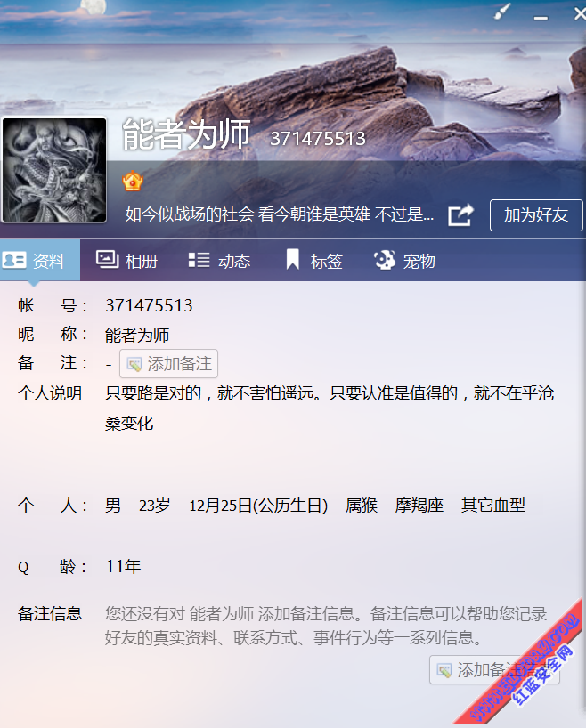The image size is (586, 728).
Task: Click the bookmark icon next to 标签
Action: point(292,259)
